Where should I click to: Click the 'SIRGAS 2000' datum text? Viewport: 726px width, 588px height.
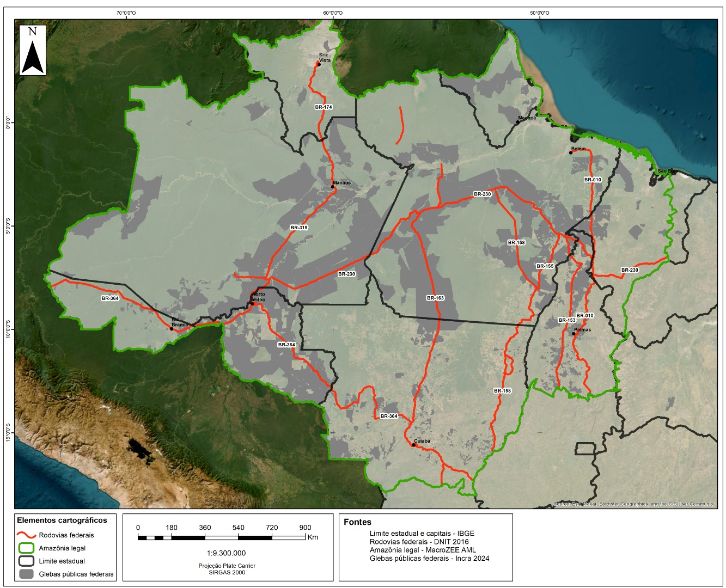[227, 572]
